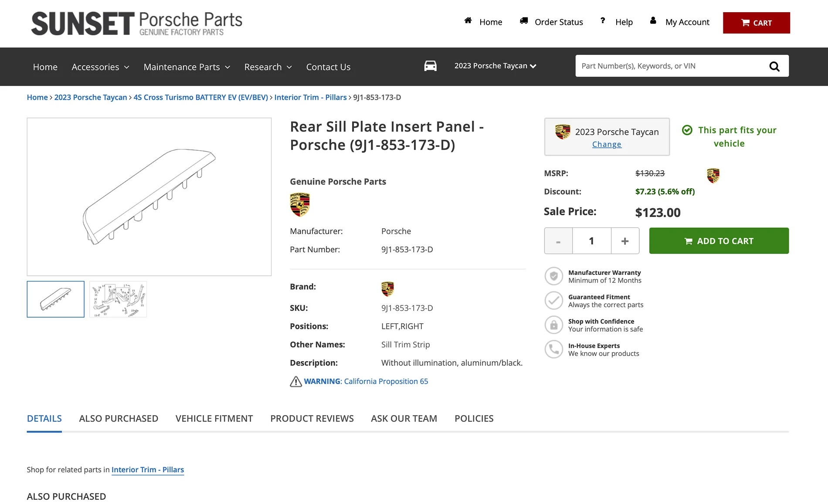Click the house icon beside Home
The height and width of the screenshot is (504, 828).
coord(468,20)
